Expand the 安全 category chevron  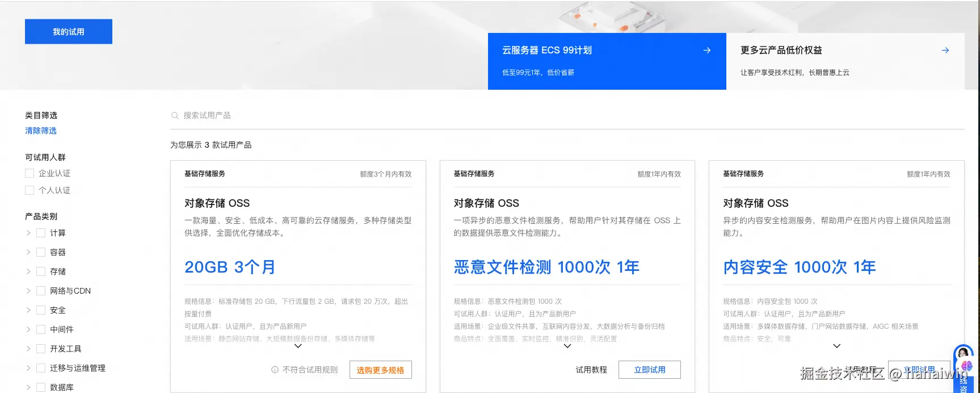point(28,310)
